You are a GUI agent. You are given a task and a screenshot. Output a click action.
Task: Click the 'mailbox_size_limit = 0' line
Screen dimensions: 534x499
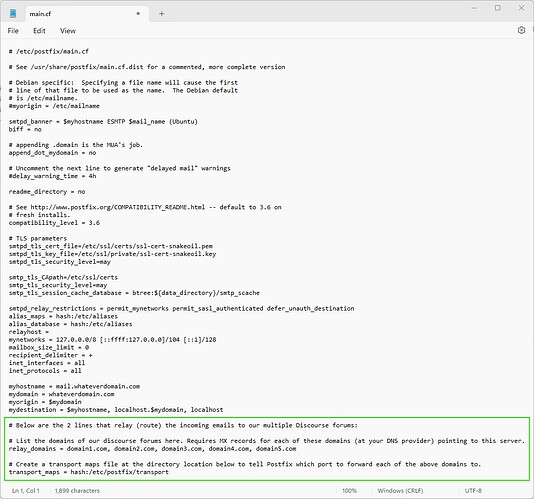coord(49,347)
